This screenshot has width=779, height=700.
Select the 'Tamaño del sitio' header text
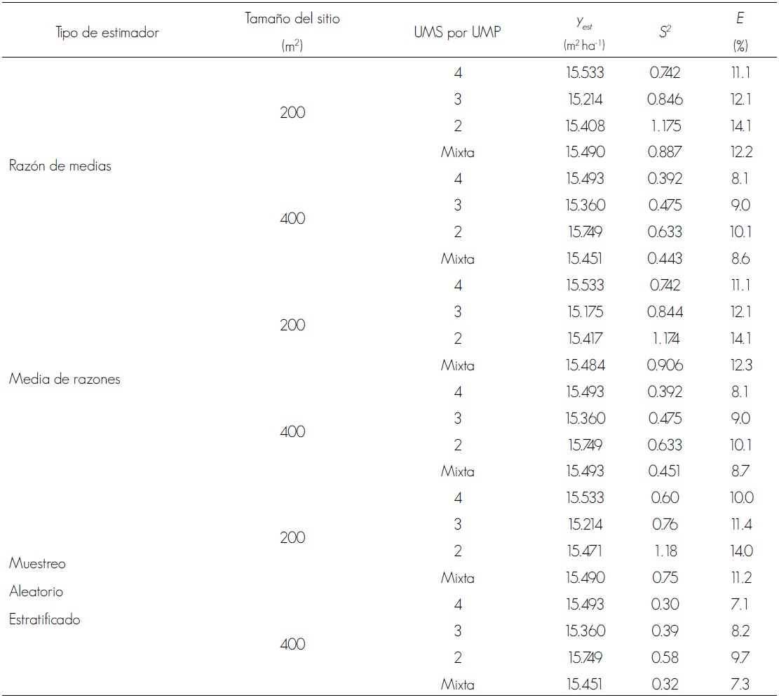tap(292, 20)
